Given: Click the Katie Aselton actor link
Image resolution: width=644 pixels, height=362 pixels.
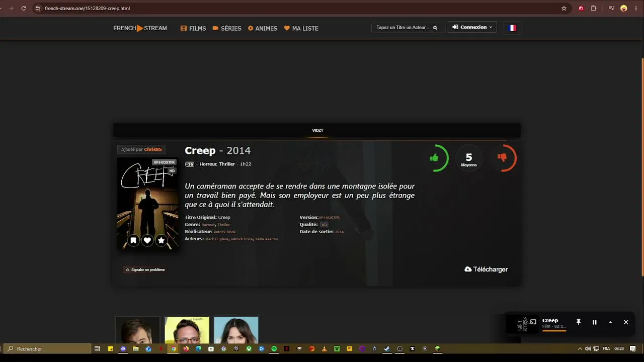Looking at the screenshot, I should (x=267, y=239).
